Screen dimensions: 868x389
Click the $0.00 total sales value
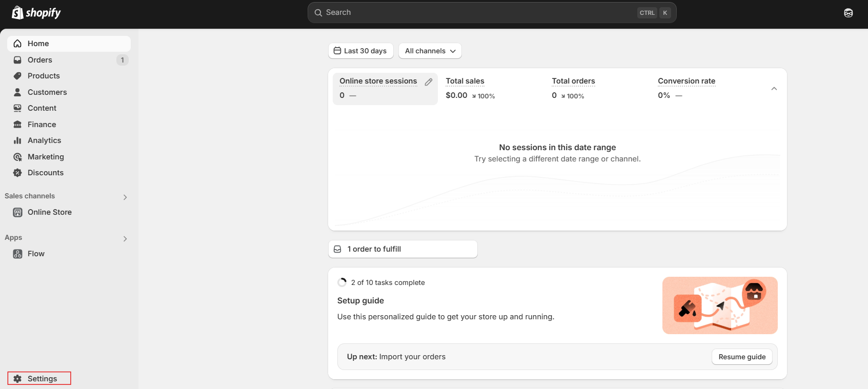pyautogui.click(x=456, y=95)
